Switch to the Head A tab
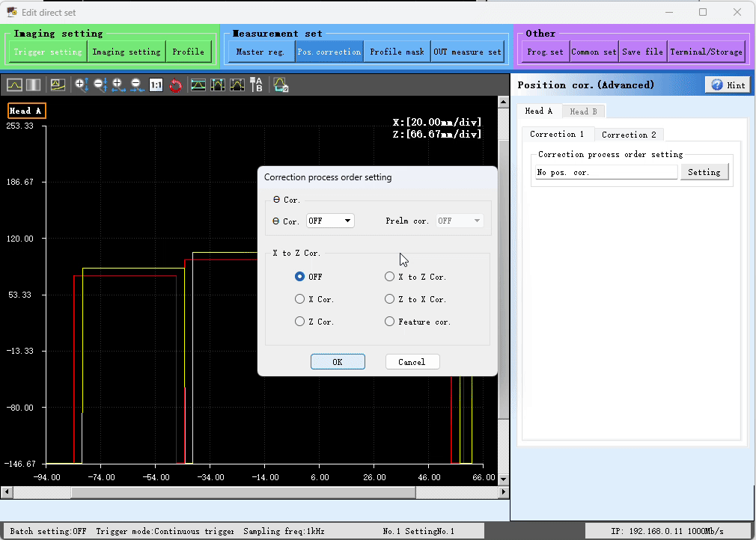This screenshot has height=540, width=756. pyautogui.click(x=538, y=111)
